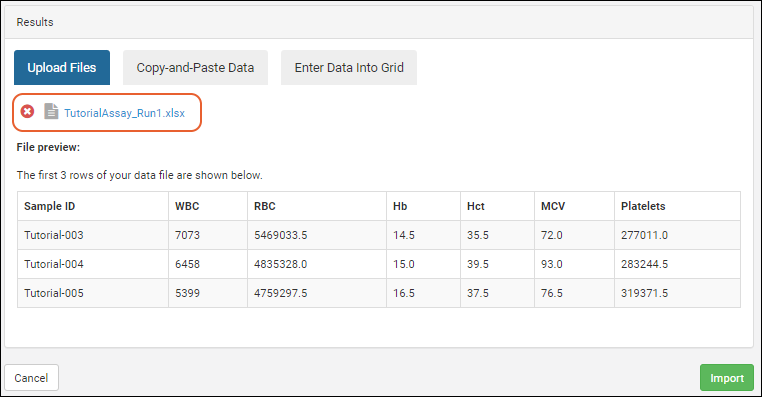762x397 pixels.
Task: Switch to Copy-and-Paste Data tab
Action: 195,68
